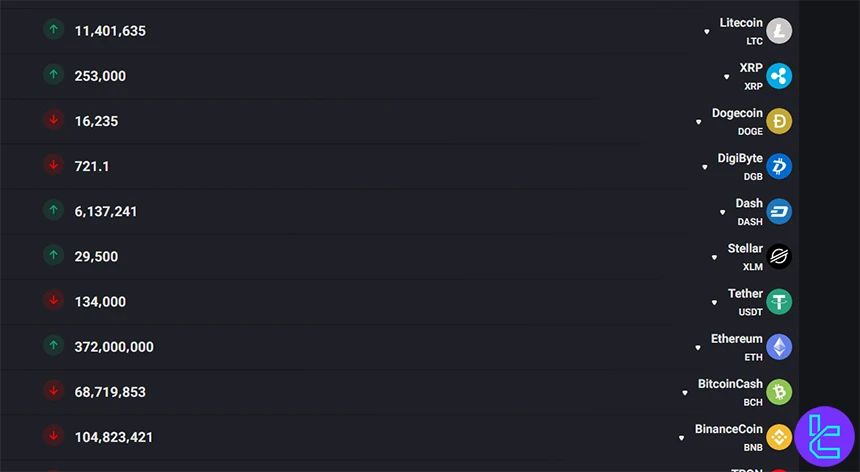Screen dimensions: 860x472
Task: Open the Ethereum dropdown arrow
Action: coord(698,348)
